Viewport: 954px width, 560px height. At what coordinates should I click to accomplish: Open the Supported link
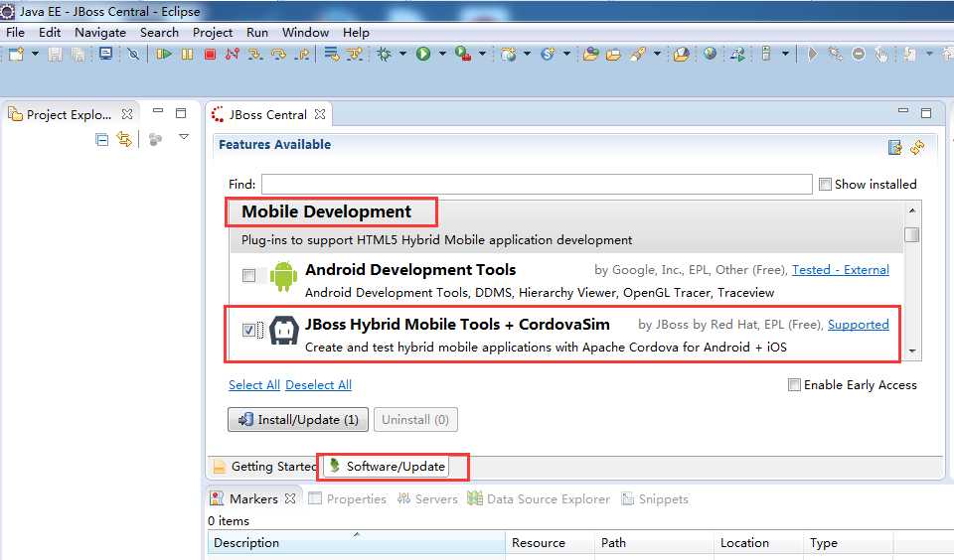point(858,325)
